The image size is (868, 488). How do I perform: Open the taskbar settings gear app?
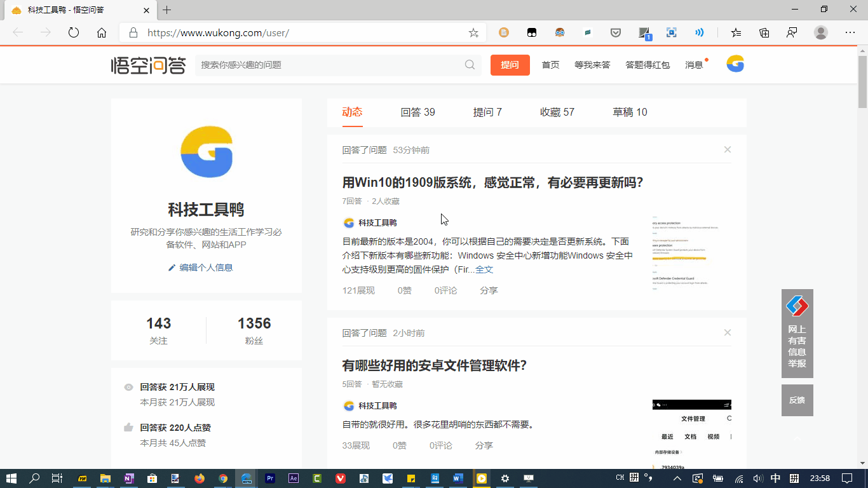(x=505, y=478)
